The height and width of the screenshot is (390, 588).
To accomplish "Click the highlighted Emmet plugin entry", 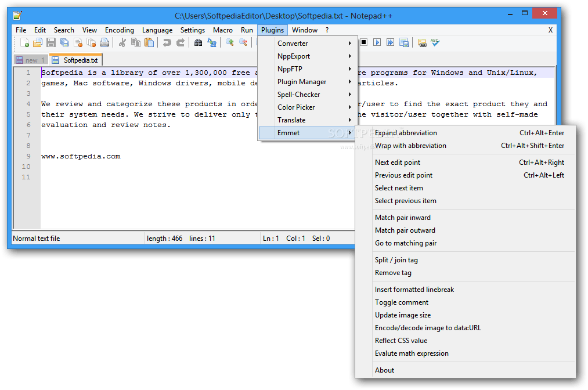I will (x=307, y=133).
